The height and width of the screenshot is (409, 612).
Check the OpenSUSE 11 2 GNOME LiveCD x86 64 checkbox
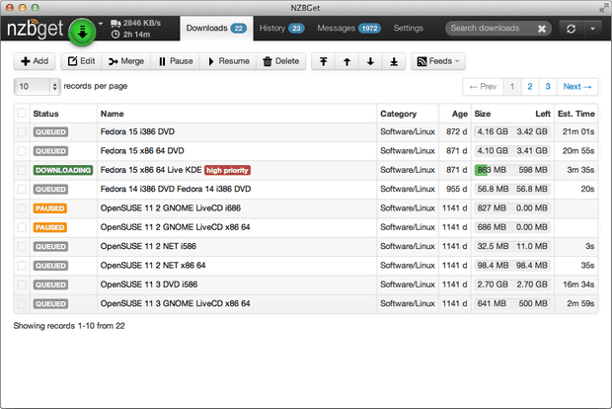(x=22, y=228)
